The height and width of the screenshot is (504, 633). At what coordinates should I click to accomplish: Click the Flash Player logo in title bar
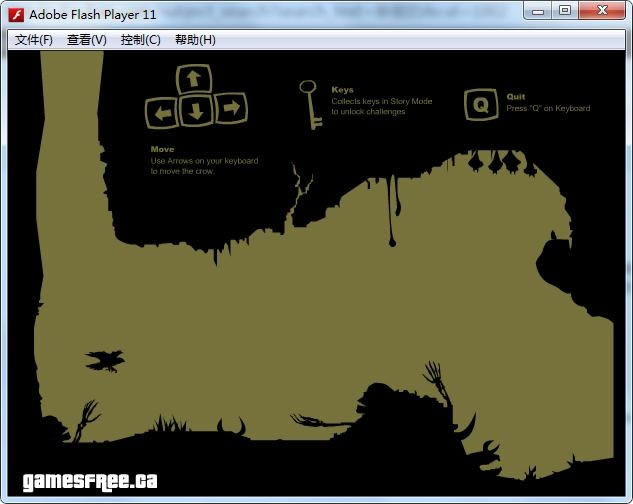16,14
